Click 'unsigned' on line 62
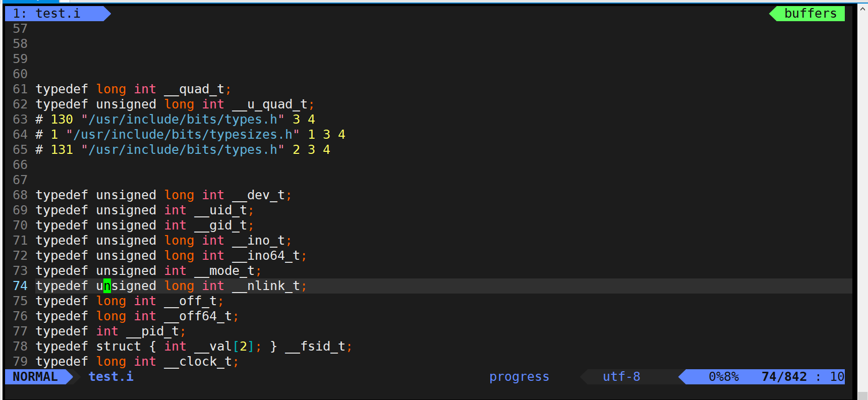Screen dimensions: 868x400 (x=126, y=104)
